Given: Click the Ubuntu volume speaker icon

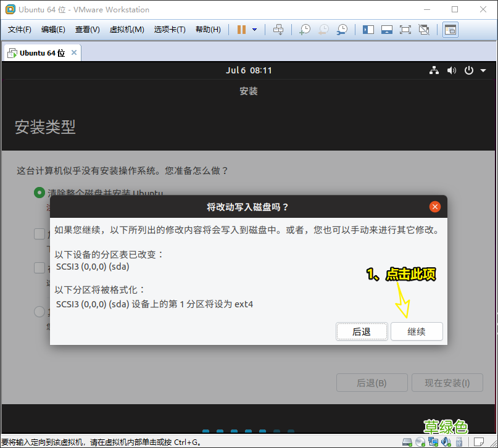Looking at the screenshot, I should (x=451, y=70).
